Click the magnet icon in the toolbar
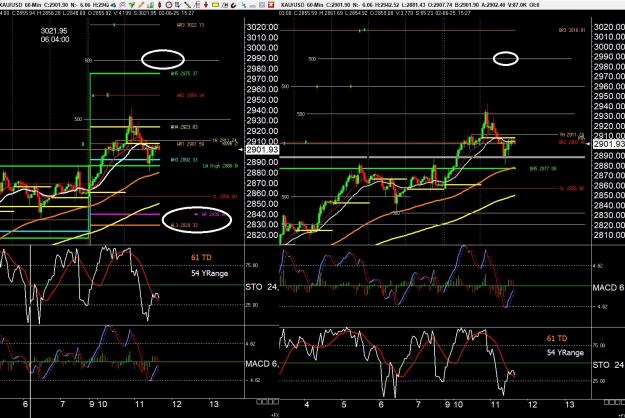 pos(233,5)
